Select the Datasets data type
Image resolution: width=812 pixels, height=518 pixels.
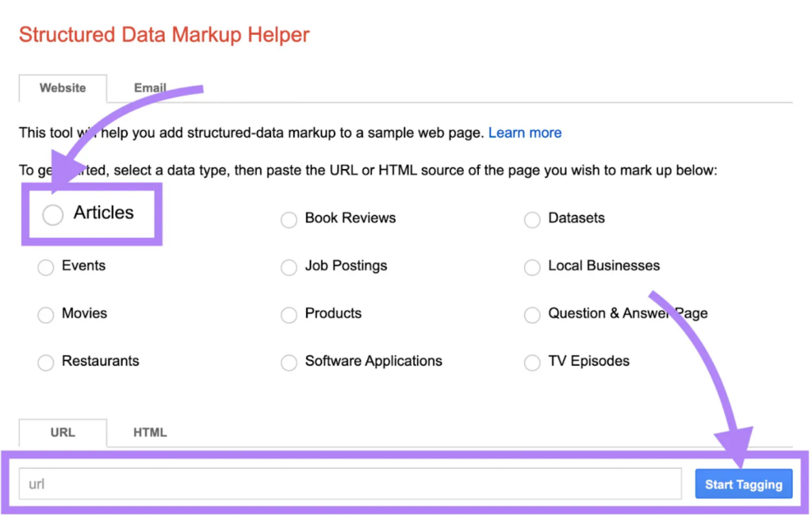[532, 220]
